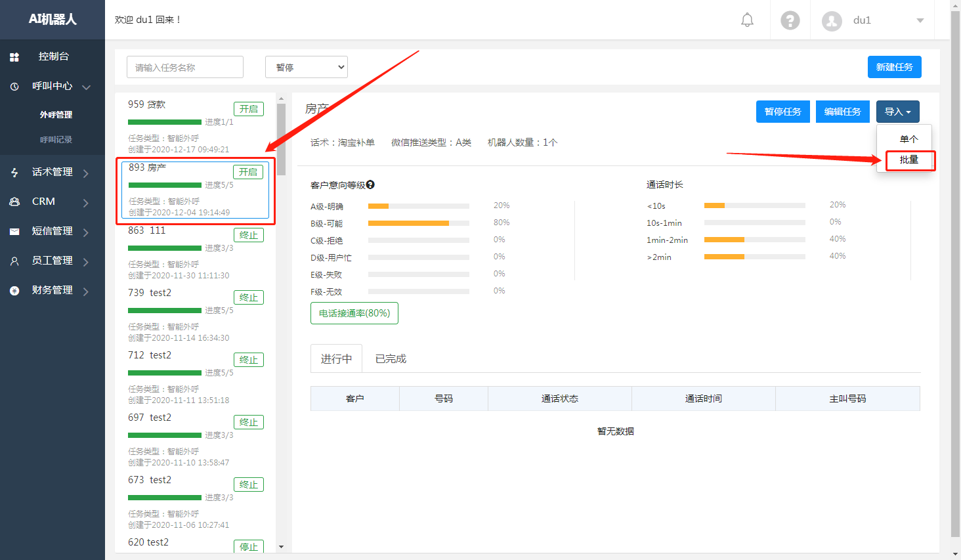Open 控制台 in the sidebar
This screenshot has height=560, width=961.
point(53,56)
